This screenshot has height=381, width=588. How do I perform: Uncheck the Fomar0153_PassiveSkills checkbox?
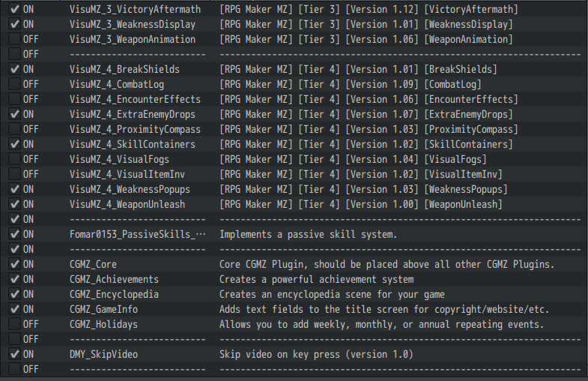coord(15,234)
